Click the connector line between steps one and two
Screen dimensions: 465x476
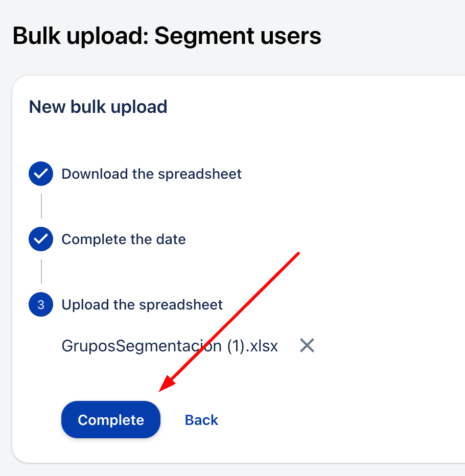[41, 206]
